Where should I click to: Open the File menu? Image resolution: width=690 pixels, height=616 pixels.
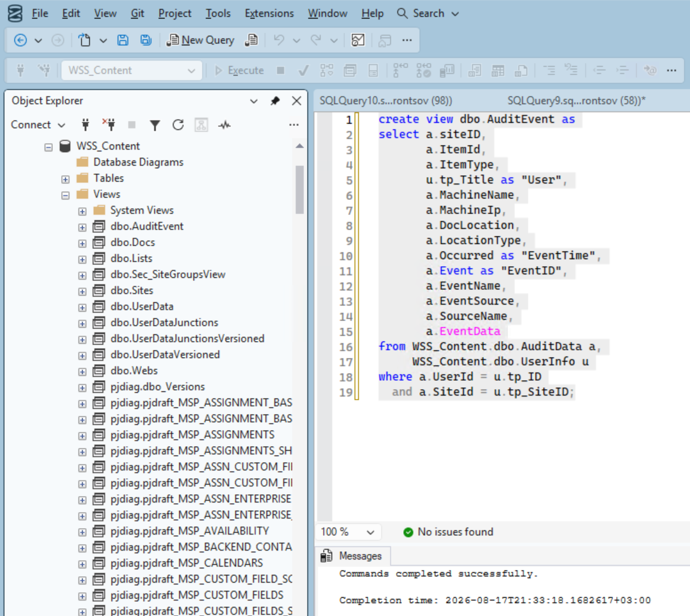40,14
